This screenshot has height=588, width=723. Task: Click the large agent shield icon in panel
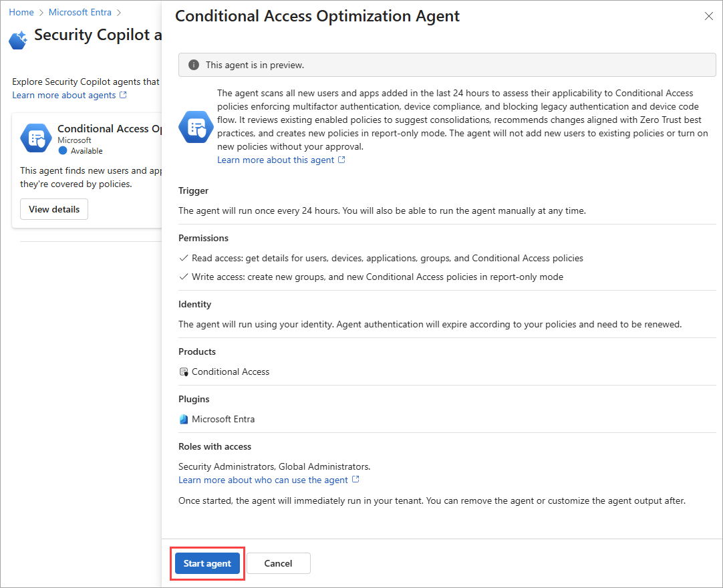click(x=196, y=127)
